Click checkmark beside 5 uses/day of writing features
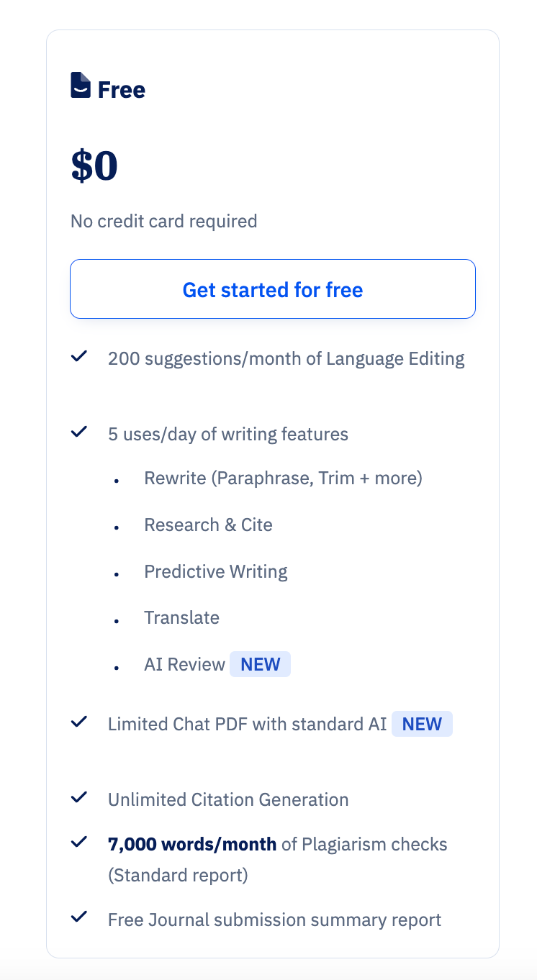Image resolution: width=537 pixels, height=980 pixels. click(79, 432)
